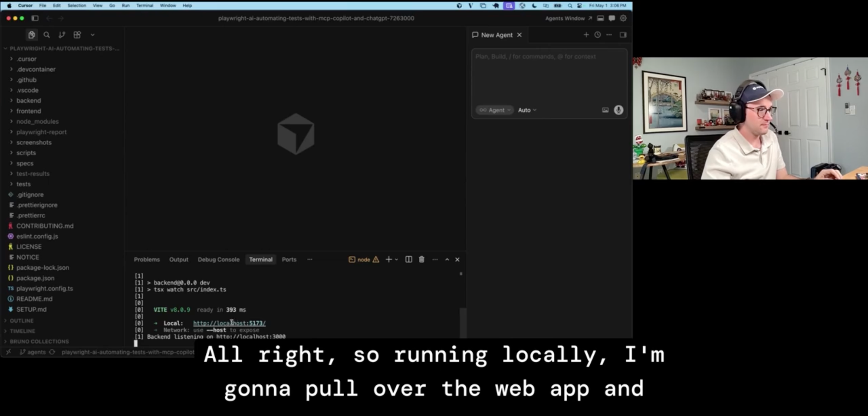Expand the frontend folder

[62, 111]
